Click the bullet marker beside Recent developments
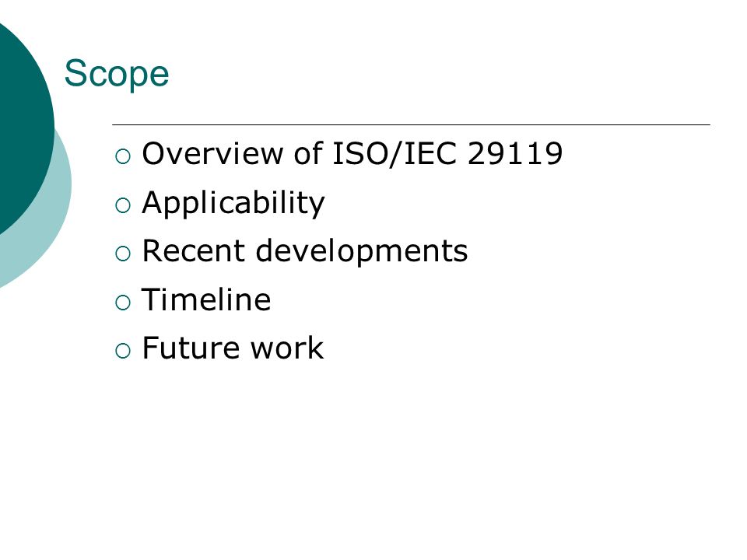747x560 pixels. tap(123, 254)
